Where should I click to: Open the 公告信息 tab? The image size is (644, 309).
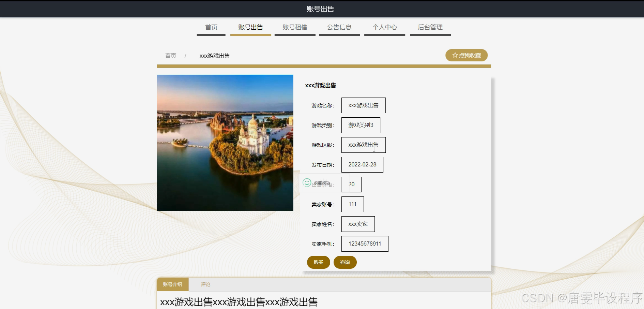[339, 27]
